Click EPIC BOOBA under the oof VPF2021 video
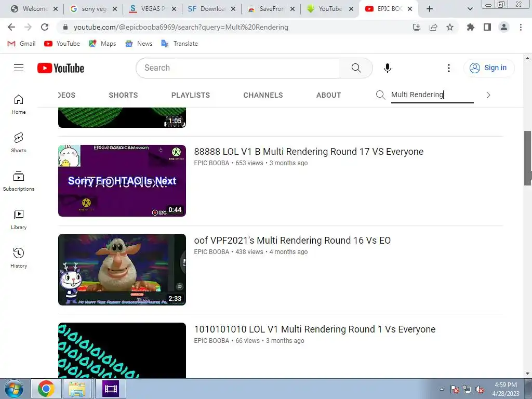 click(211, 252)
